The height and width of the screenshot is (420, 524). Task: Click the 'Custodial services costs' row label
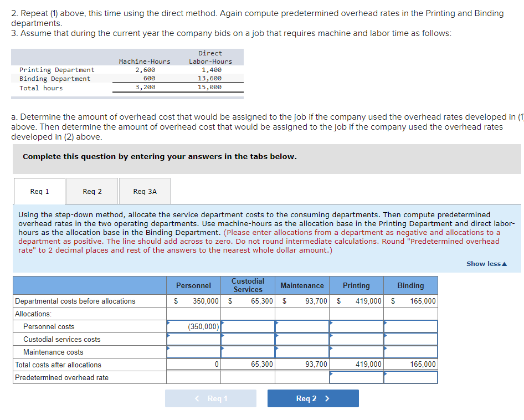(62, 339)
